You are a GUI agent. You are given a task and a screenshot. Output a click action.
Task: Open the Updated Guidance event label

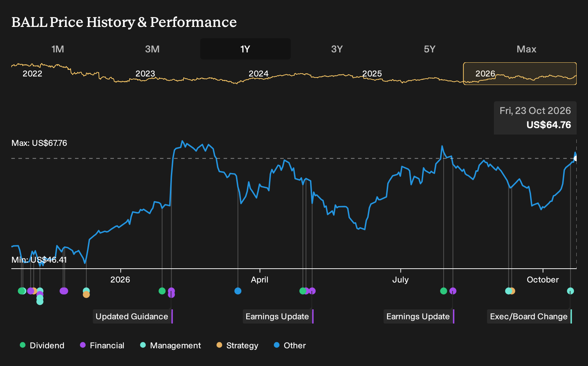click(133, 316)
